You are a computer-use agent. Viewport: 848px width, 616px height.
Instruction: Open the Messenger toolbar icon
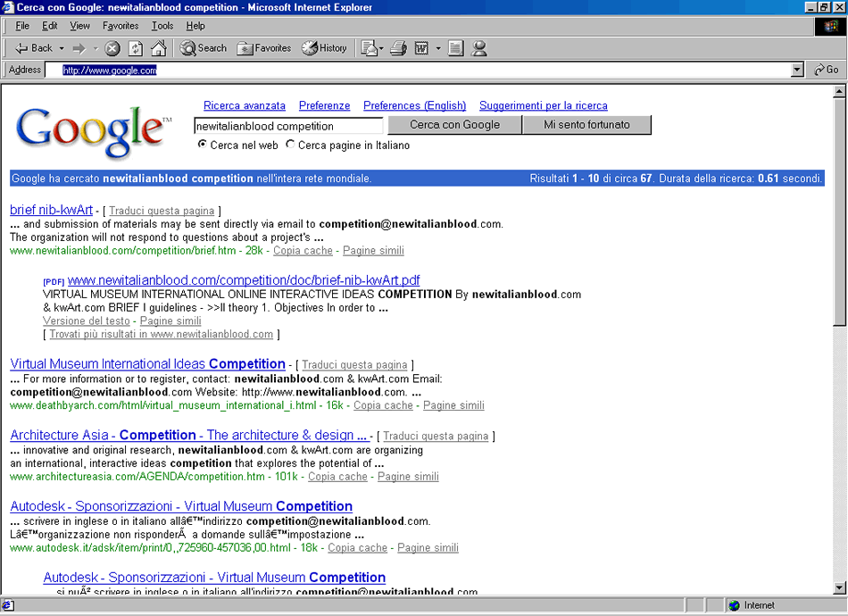(x=479, y=48)
